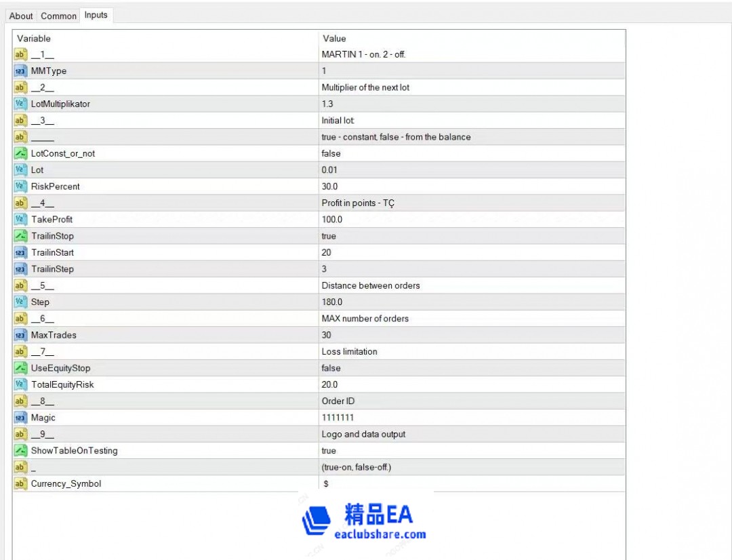Switch to the Common tab
This screenshot has width=732, height=560.
(x=58, y=16)
